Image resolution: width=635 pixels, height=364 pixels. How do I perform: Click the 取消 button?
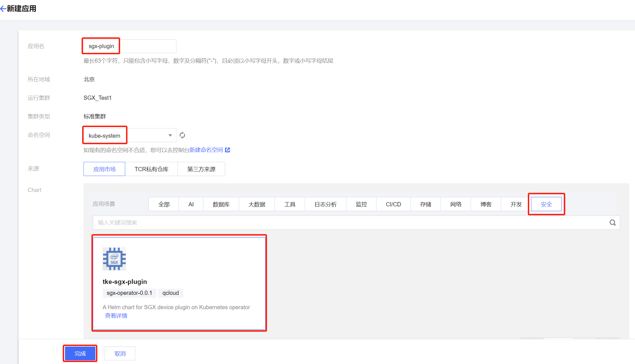(x=120, y=354)
